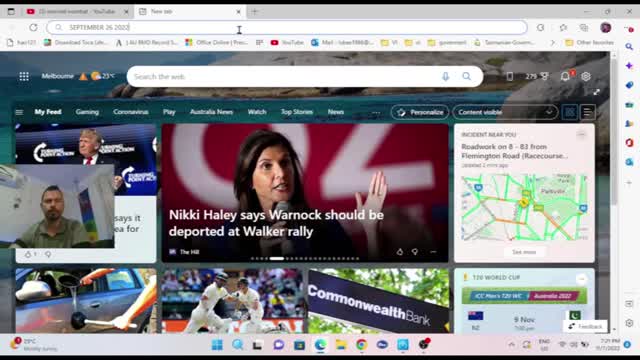Switch feed to grid view layout
Viewport: 640px width, 360px height.
click(x=570, y=112)
